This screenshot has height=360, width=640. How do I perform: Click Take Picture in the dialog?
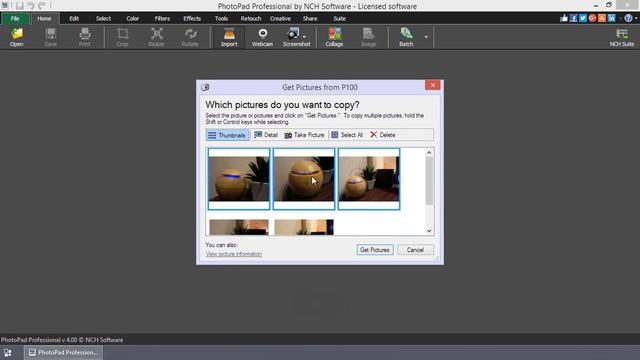click(304, 135)
